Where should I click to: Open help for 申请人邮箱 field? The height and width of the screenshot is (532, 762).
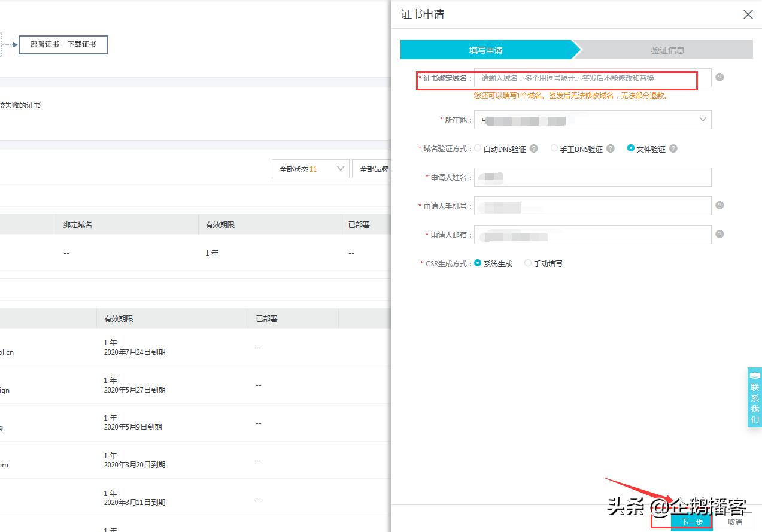[720, 234]
